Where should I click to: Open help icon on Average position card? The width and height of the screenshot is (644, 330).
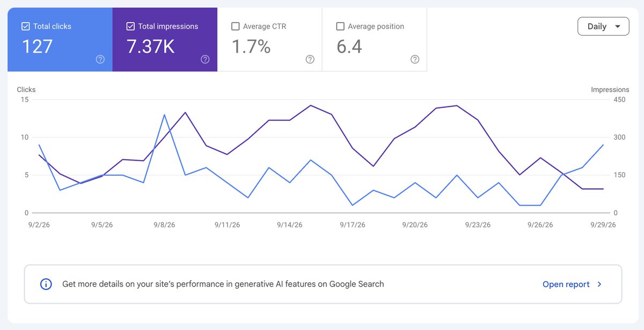point(415,60)
